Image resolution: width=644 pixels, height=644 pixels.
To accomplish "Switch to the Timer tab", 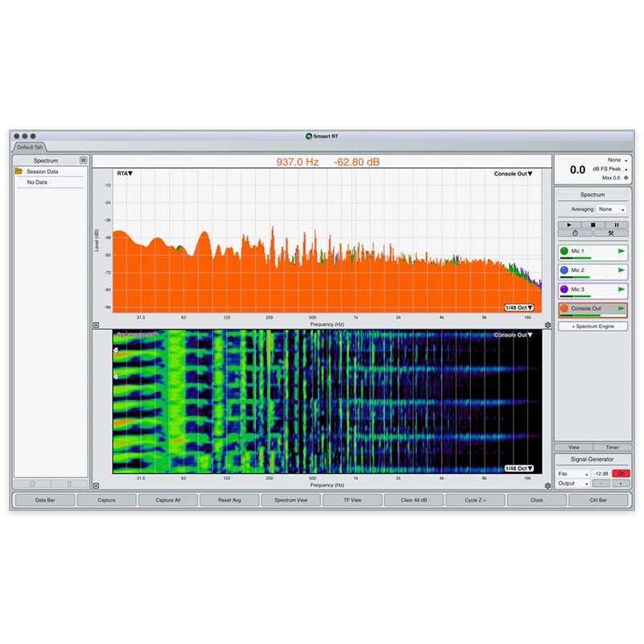I will [x=611, y=447].
